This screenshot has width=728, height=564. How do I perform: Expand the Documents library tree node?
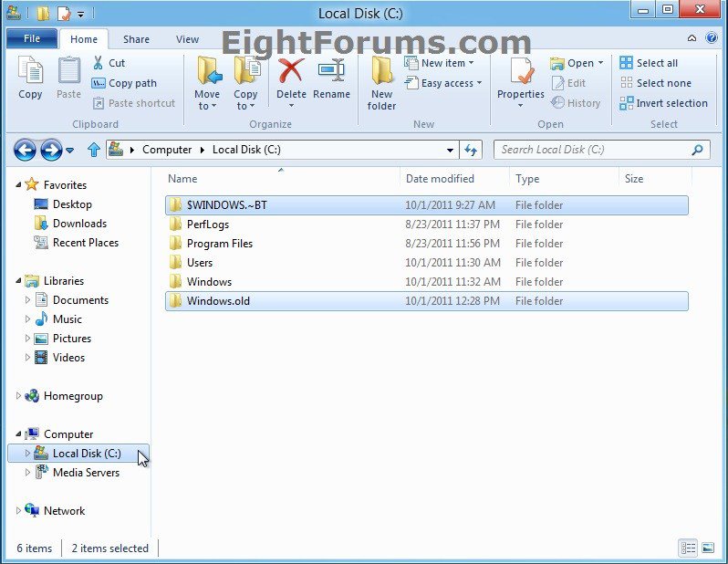click(28, 300)
